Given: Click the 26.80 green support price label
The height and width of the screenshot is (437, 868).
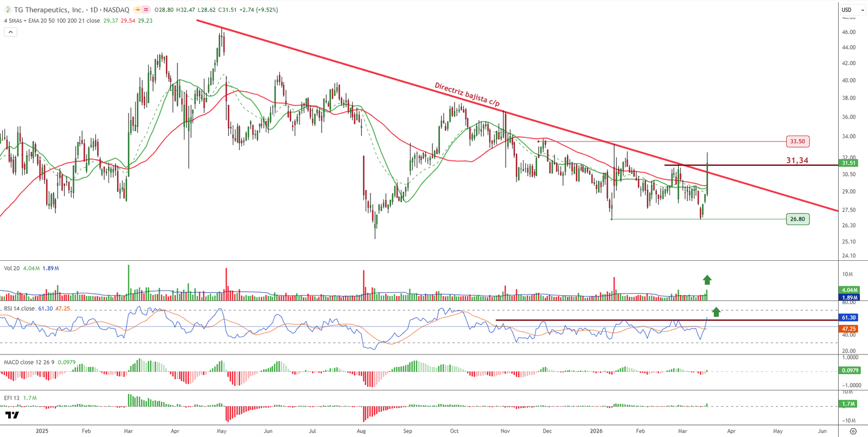Looking at the screenshot, I should (x=797, y=219).
